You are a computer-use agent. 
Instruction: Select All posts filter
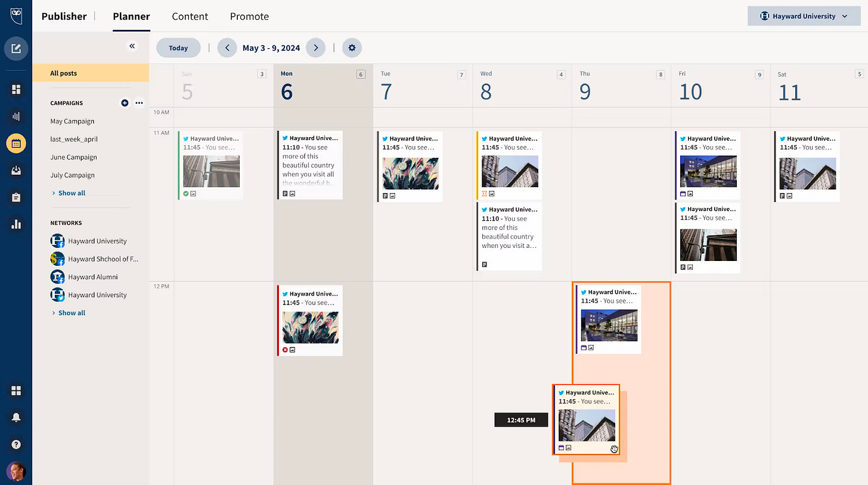click(91, 73)
